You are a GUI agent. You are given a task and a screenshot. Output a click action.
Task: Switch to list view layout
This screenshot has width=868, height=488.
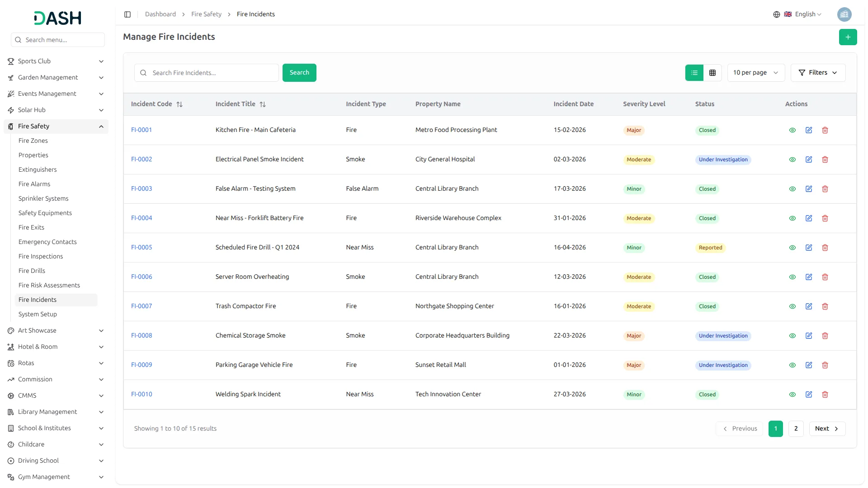[694, 73]
